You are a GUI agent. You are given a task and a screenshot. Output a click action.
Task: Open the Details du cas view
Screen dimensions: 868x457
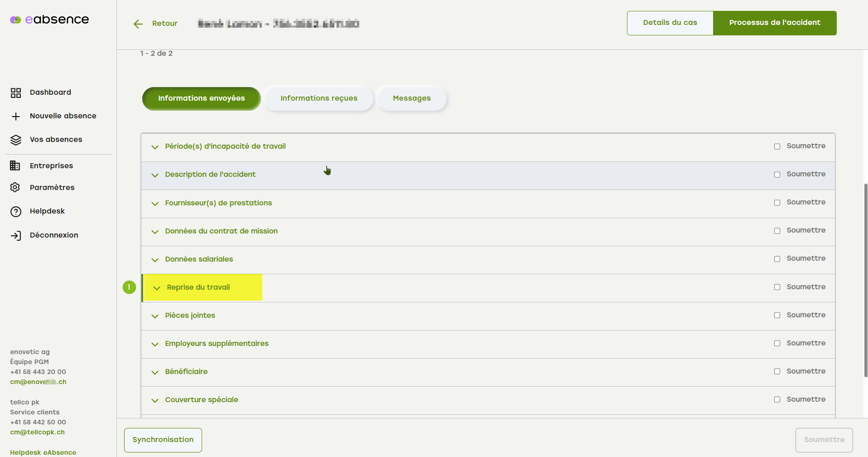click(670, 23)
